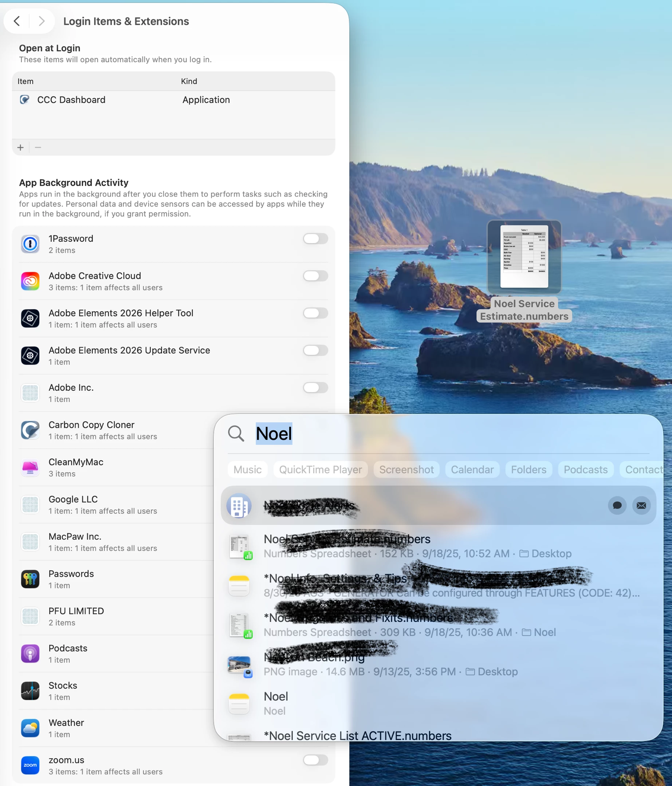Click the Weather row label

[66, 723]
